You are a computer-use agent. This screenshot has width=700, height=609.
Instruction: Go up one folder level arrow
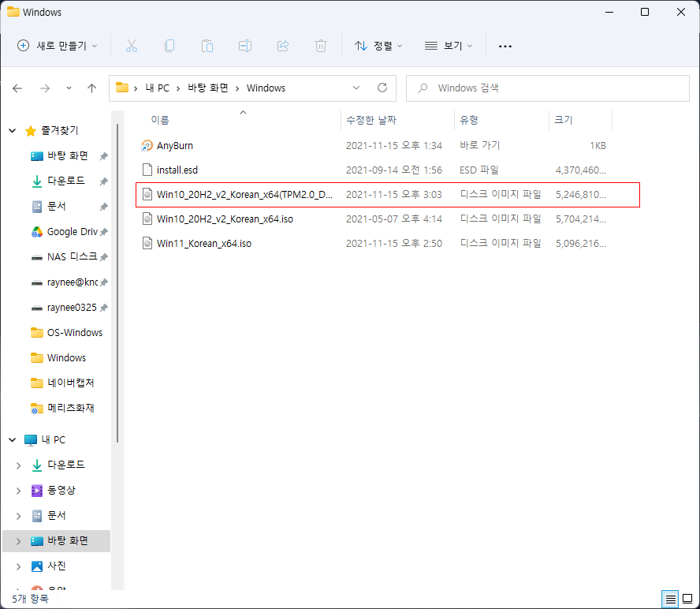91,88
